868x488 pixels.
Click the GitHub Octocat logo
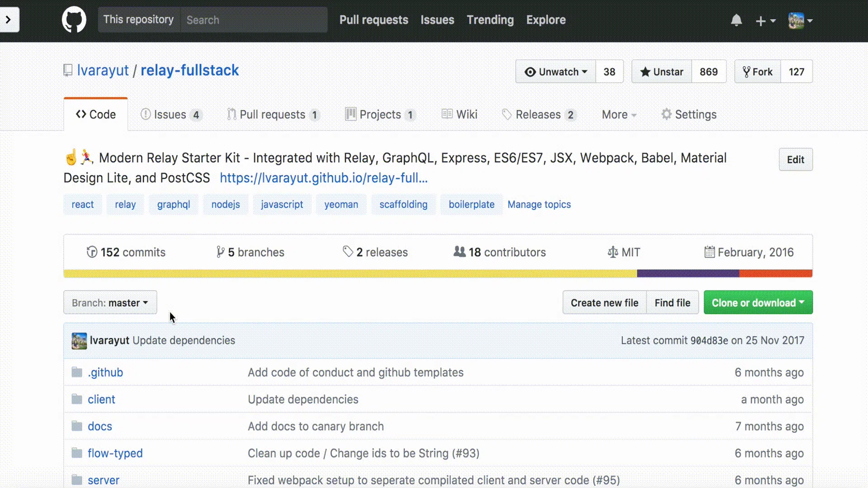tap(74, 19)
